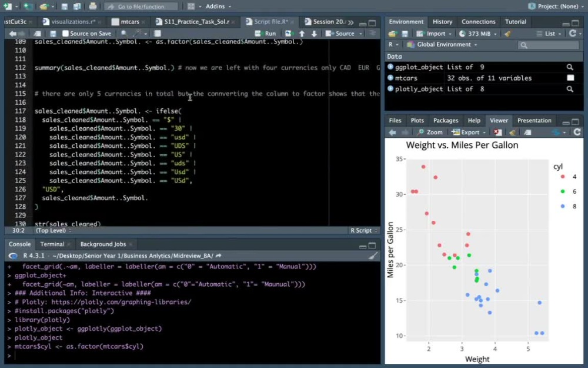The height and width of the screenshot is (368, 588).
Task: Clear workspace objects with the broom icon
Action: (508, 34)
